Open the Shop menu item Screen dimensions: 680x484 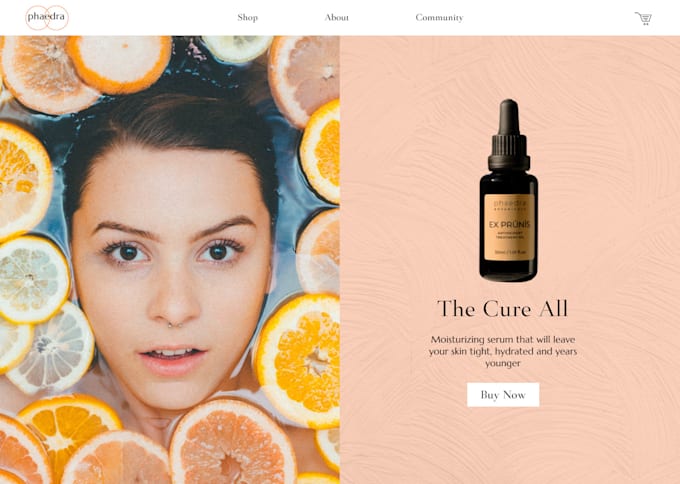(248, 18)
